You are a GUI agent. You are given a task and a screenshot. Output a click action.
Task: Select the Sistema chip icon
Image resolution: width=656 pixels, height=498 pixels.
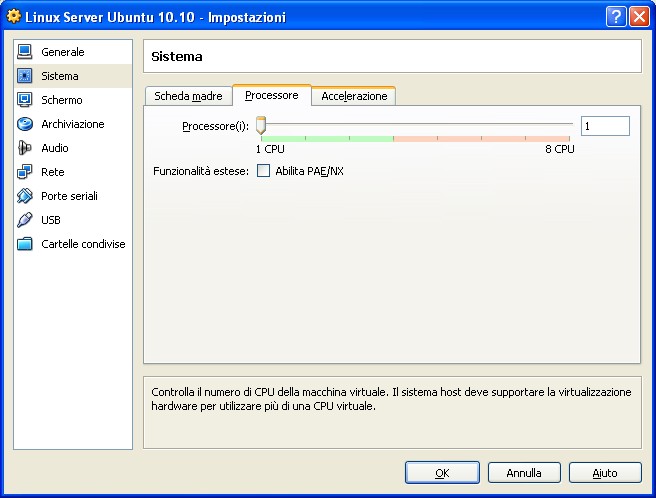[25, 76]
